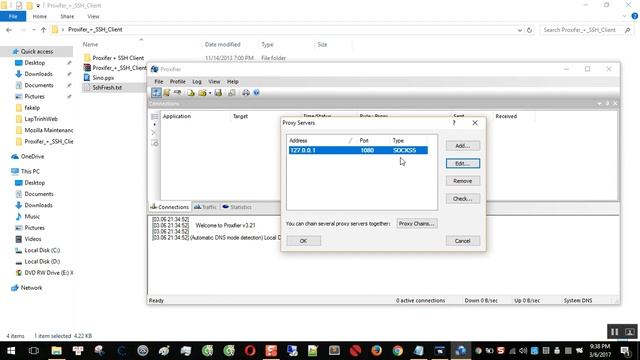Select Quick access in navigation pane
Screen dimensions: 640x360
37,51
